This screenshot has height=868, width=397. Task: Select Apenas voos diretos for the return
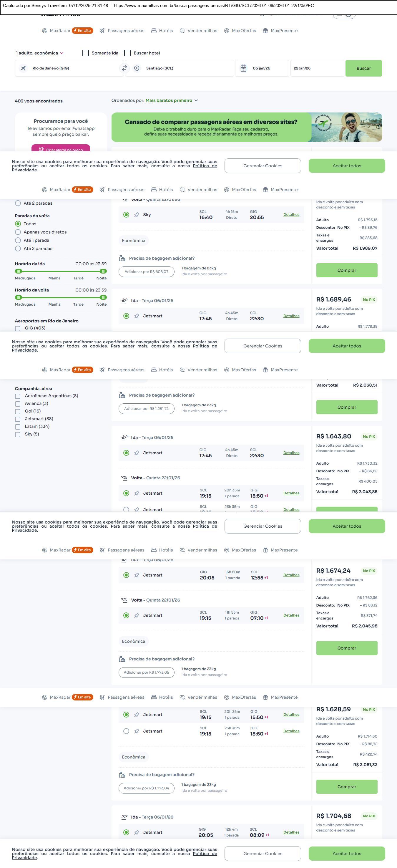(x=18, y=232)
